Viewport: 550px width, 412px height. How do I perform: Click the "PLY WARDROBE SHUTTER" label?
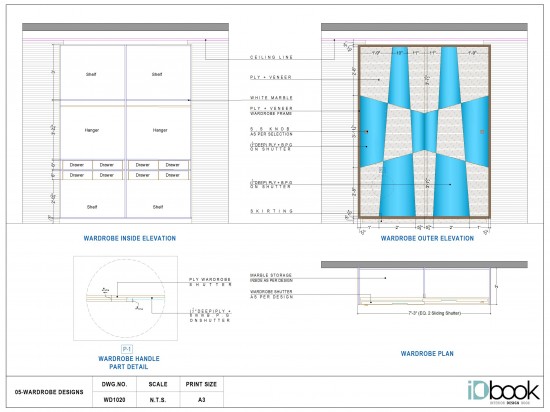210,282
